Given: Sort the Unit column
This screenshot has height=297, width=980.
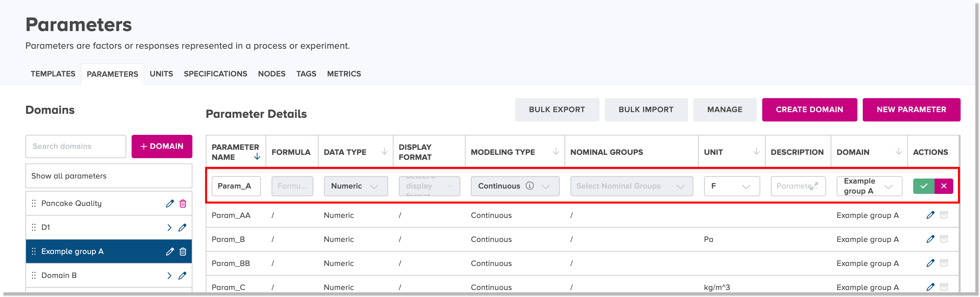Looking at the screenshot, I should tap(756, 152).
